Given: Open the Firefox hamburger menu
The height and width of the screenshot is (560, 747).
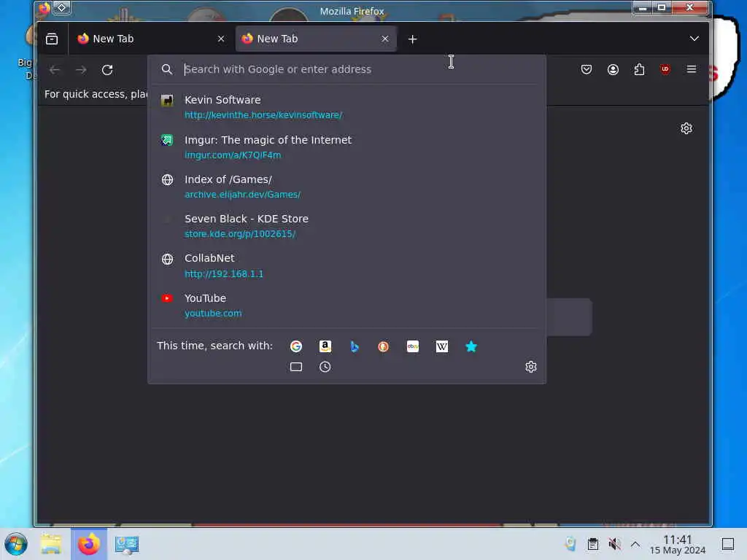Looking at the screenshot, I should click(x=692, y=69).
